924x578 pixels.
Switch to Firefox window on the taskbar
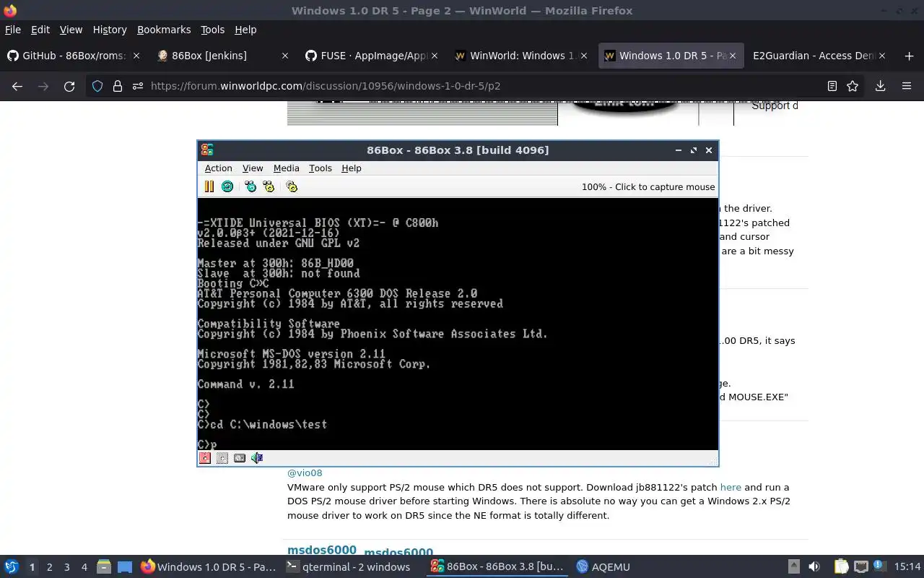208,567
